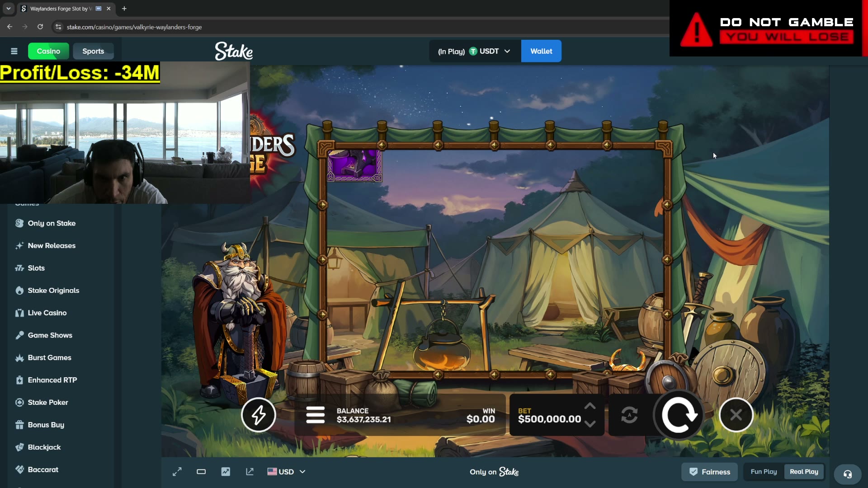
Task: Open Only on Stake games
Action: (52, 223)
